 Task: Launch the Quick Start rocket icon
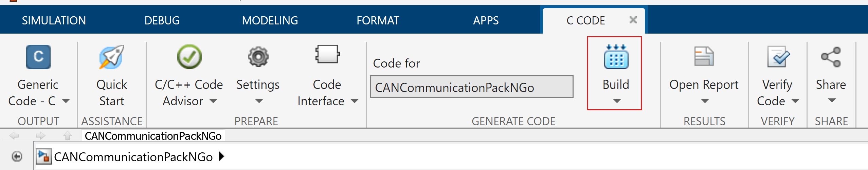point(111,57)
